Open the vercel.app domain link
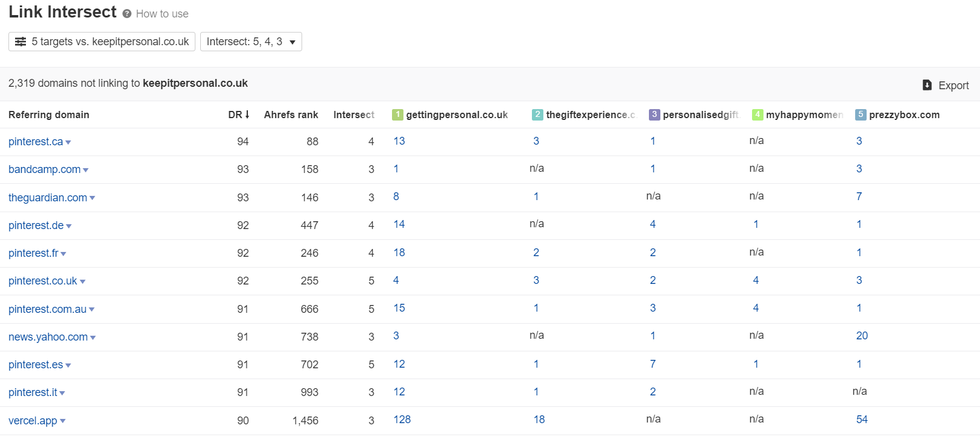The image size is (980, 437). pos(33,421)
